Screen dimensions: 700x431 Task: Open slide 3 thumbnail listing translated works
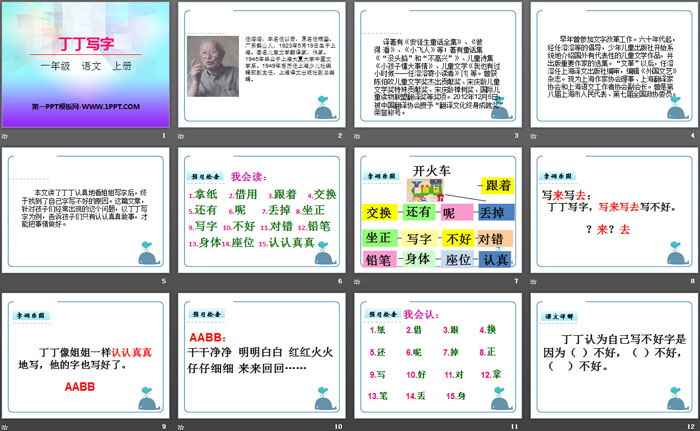tap(438, 65)
